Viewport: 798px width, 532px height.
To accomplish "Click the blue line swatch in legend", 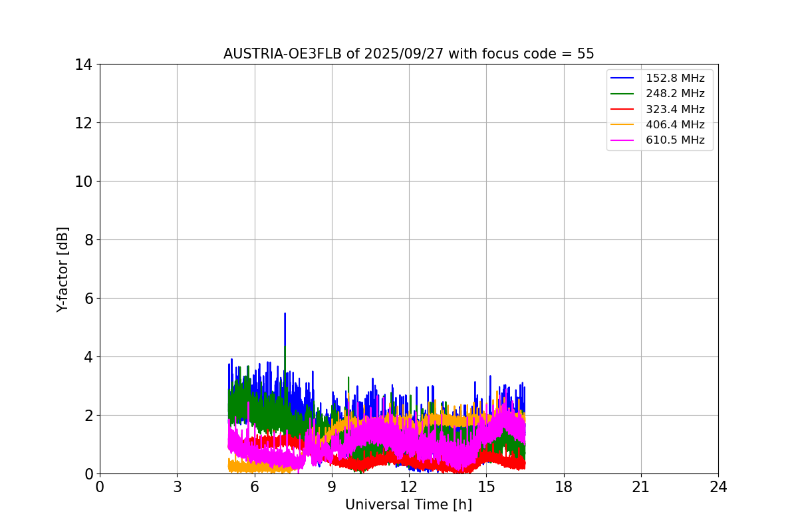I will click(622, 78).
